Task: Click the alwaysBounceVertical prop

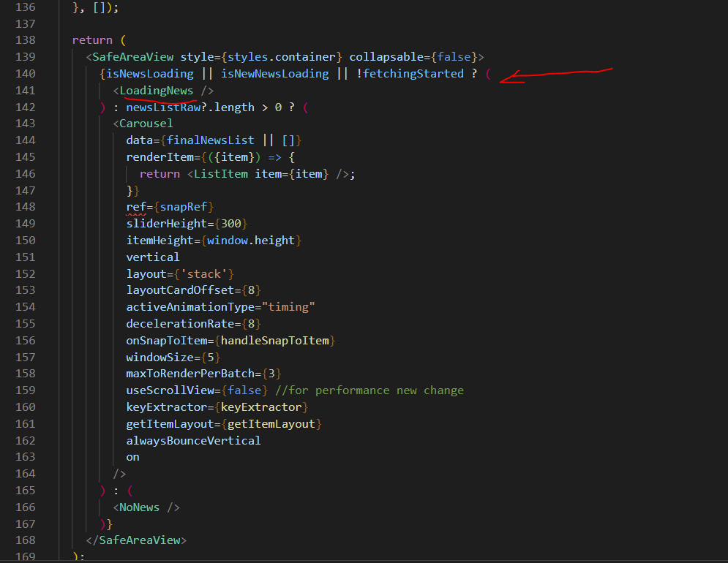Action: pyautogui.click(x=194, y=440)
